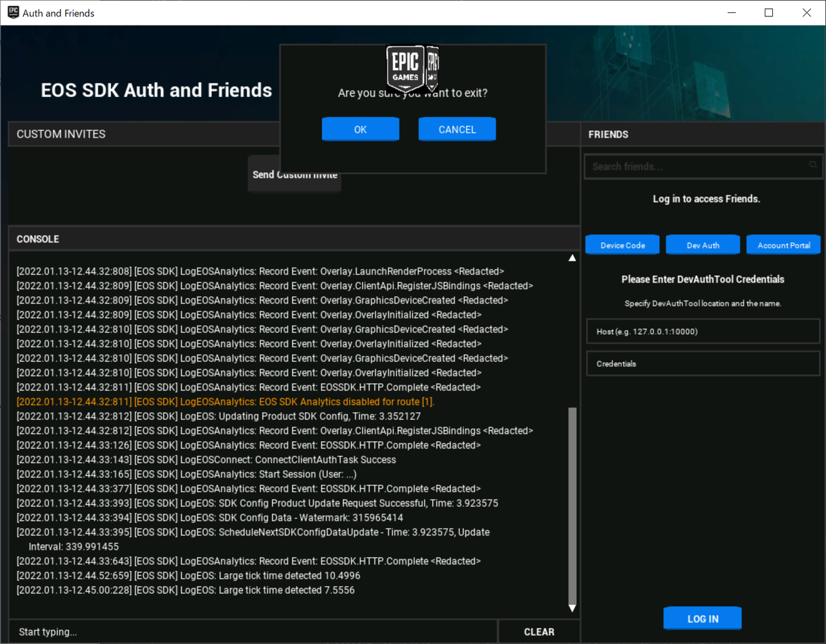The image size is (826, 644).
Task: Focus the Search friends field
Action: click(x=702, y=167)
